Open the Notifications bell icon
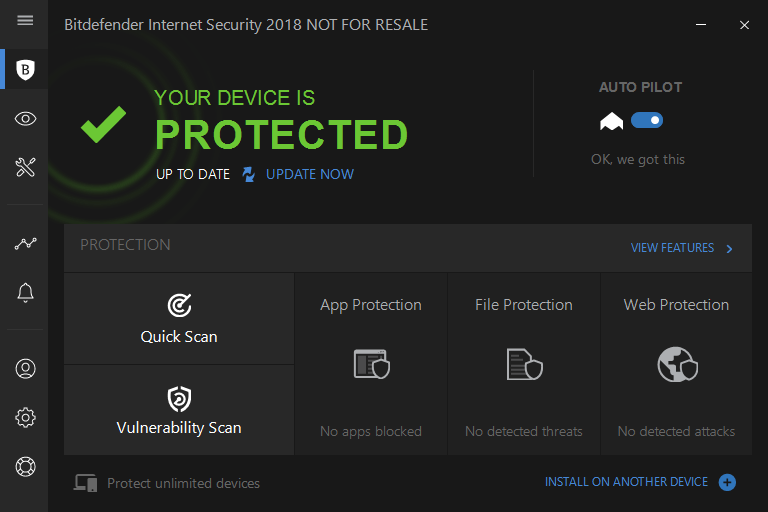The height and width of the screenshot is (512, 768). (26, 292)
